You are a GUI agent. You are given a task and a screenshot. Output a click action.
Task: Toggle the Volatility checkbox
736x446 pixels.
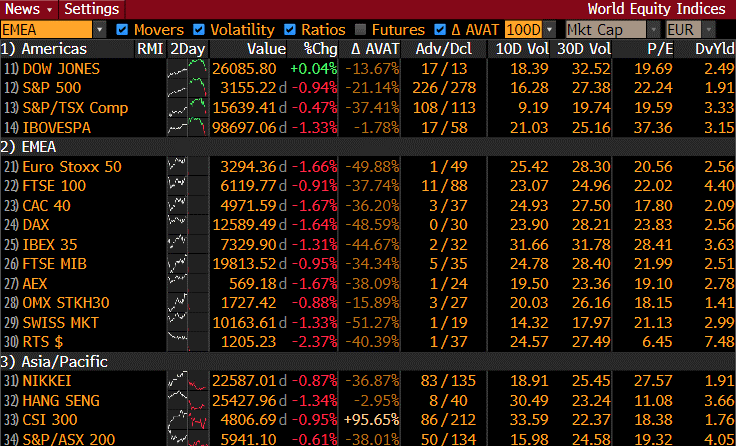(199, 30)
